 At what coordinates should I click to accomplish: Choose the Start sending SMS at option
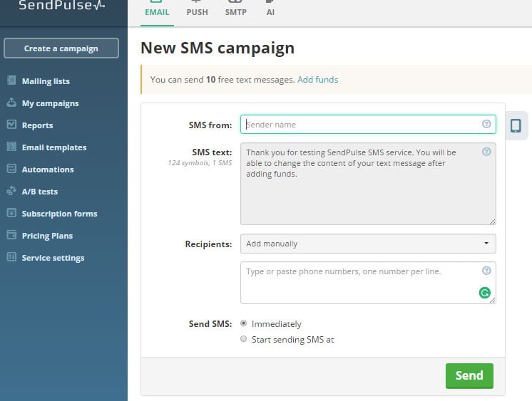(x=244, y=340)
